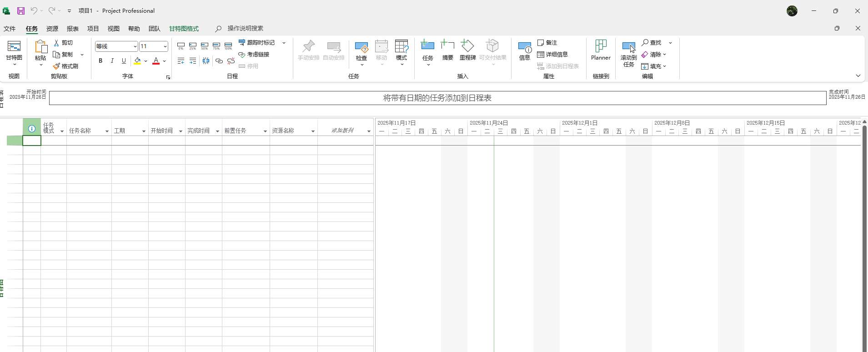Toggle Underline formatting

tap(124, 61)
